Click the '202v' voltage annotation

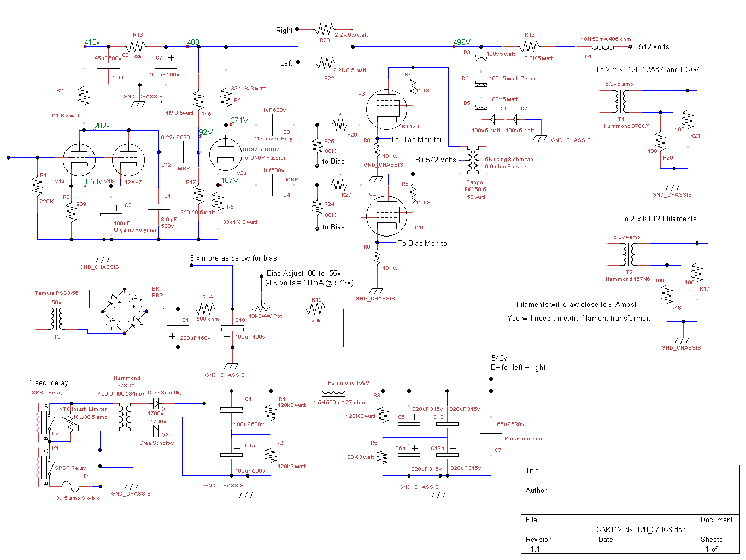(102, 126)
